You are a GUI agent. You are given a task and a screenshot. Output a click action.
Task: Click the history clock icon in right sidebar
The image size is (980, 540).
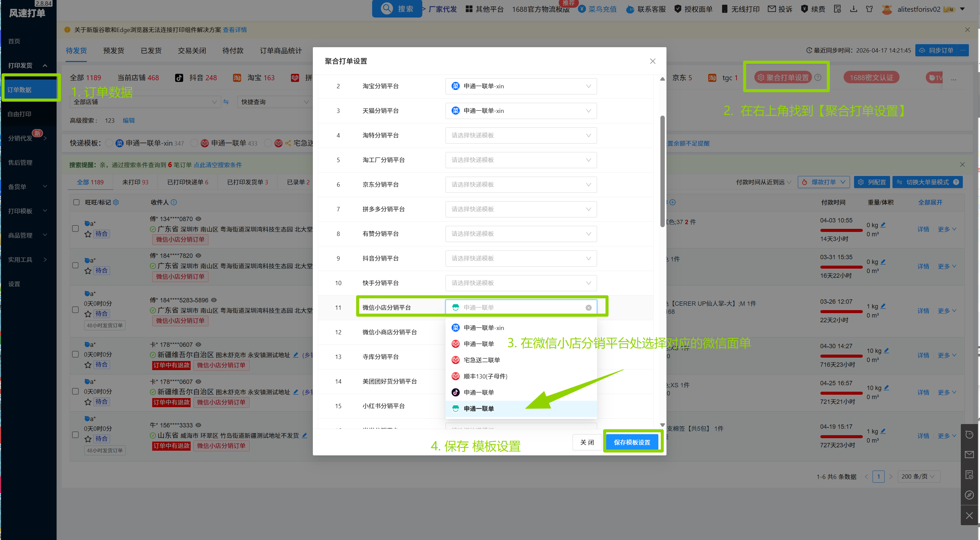[969, 434]
